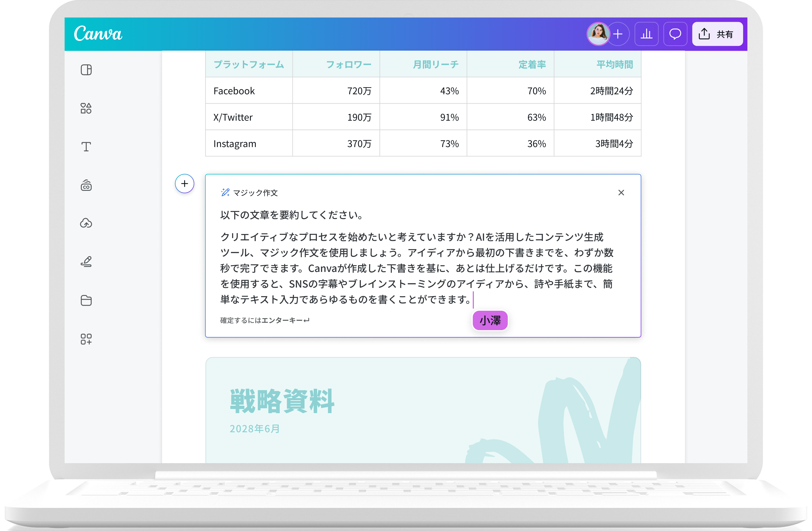Select the 月間リーチ column header
The height and width of the screenshot is (531, 812).
click(x=423, y=64)
